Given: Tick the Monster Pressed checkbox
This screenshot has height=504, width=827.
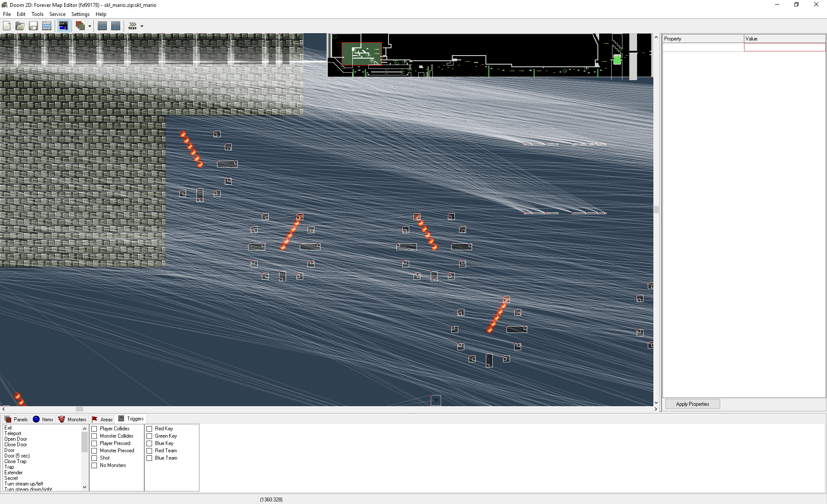Looking at the screenshot, I should tap(94, 451).
